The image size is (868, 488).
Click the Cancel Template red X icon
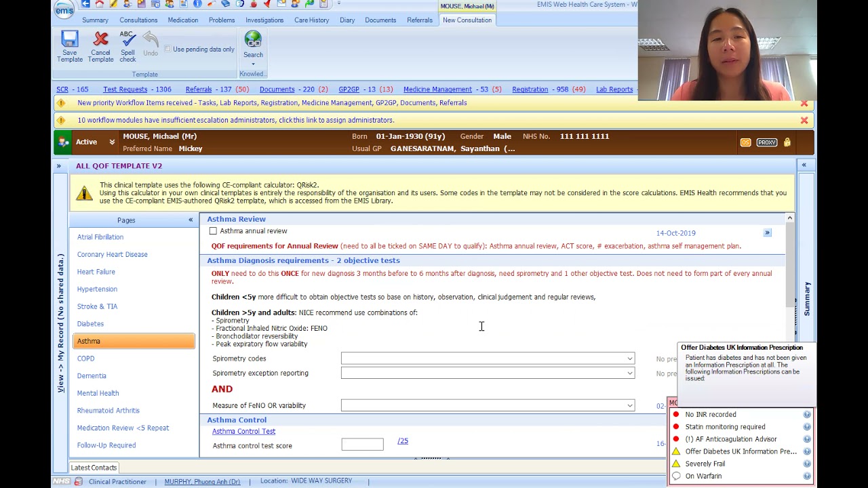tap(100, 40)
